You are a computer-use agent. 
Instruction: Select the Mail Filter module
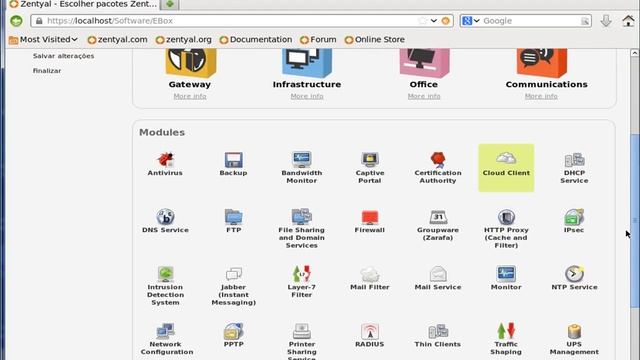point(370,278)
